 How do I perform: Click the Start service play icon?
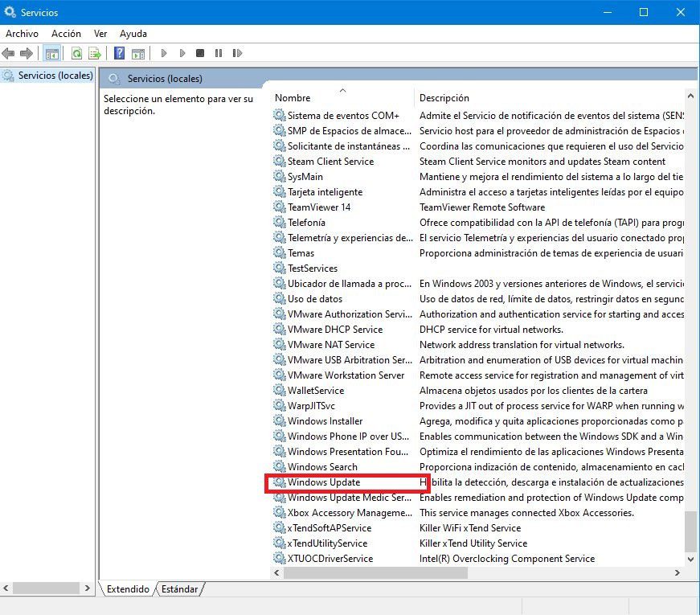tap(164, 53)
